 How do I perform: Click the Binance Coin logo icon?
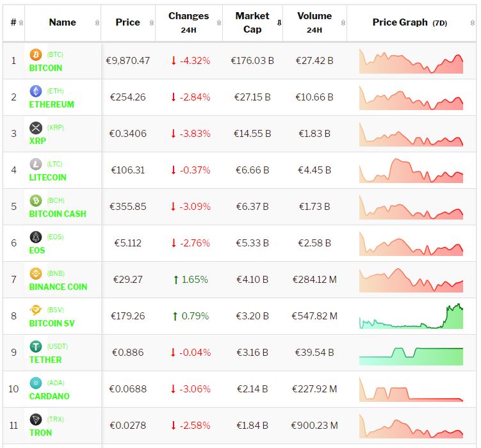point(36,274)
